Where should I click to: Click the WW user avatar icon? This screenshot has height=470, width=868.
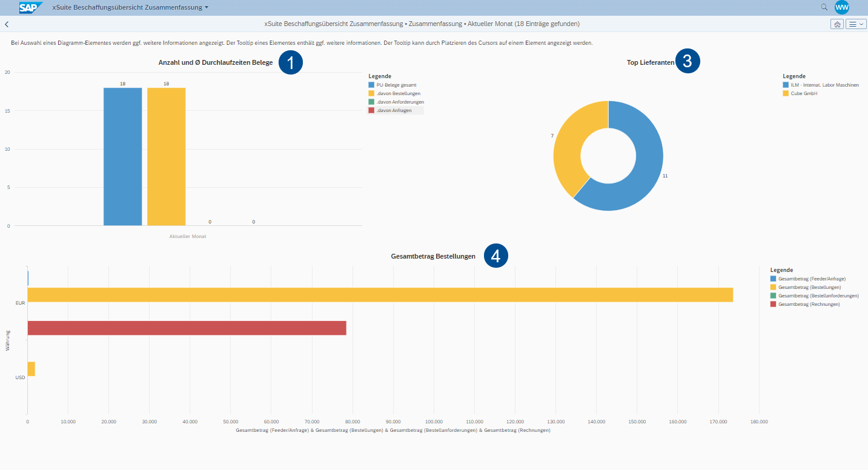point(843,8)
